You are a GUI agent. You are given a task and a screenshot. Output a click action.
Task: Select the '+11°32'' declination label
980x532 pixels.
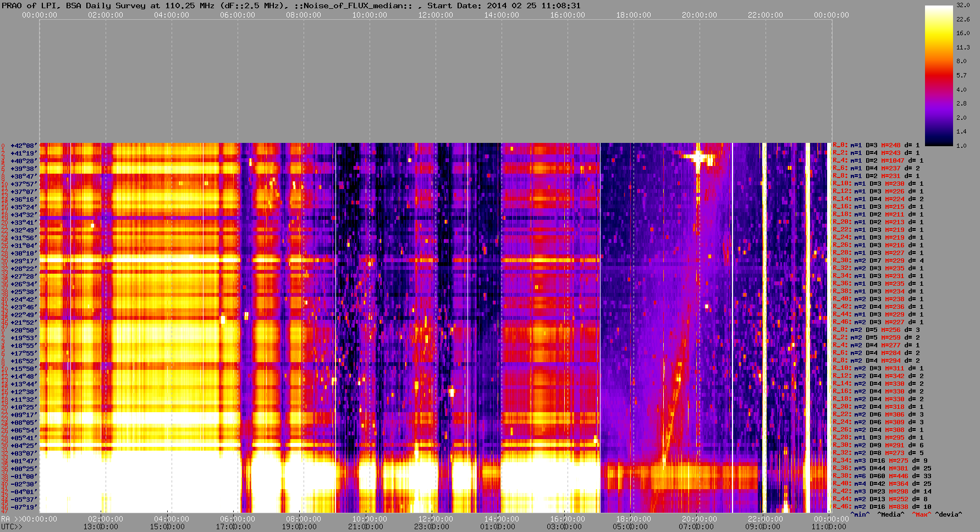click(x=24, y=400)
